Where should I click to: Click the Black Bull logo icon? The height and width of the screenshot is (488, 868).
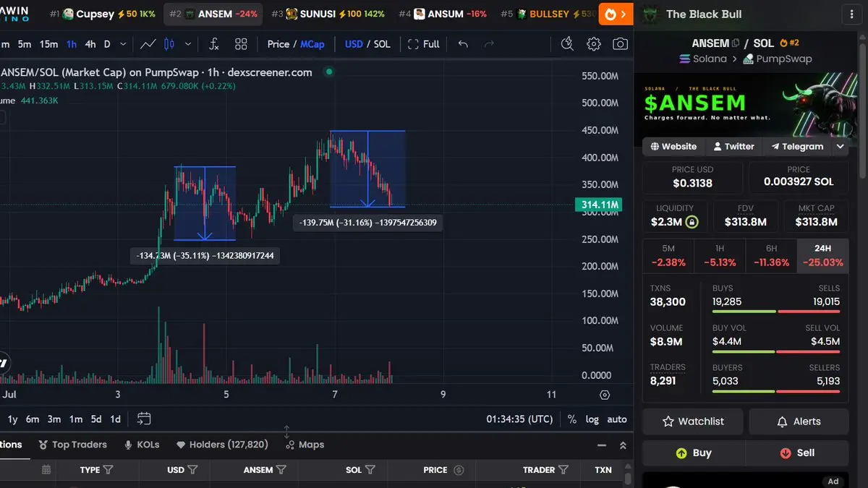(650, 14)
